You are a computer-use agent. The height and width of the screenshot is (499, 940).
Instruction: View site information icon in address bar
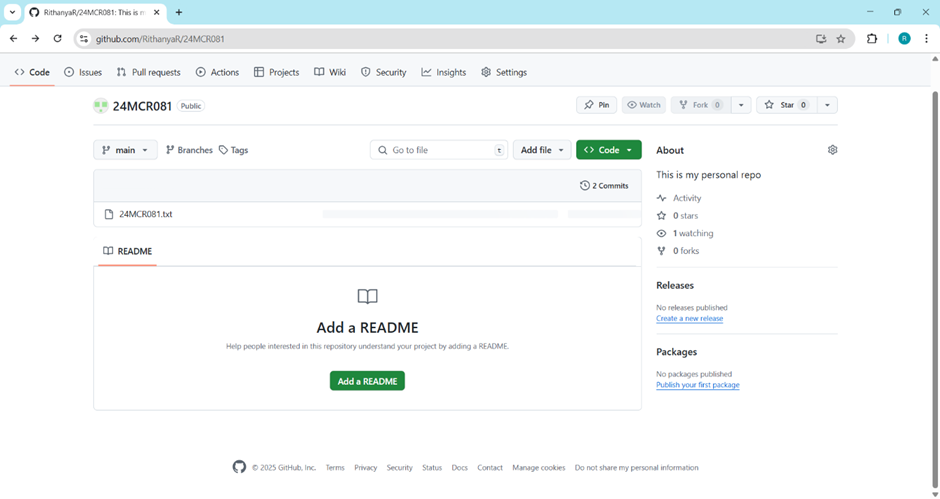(84, 38)
